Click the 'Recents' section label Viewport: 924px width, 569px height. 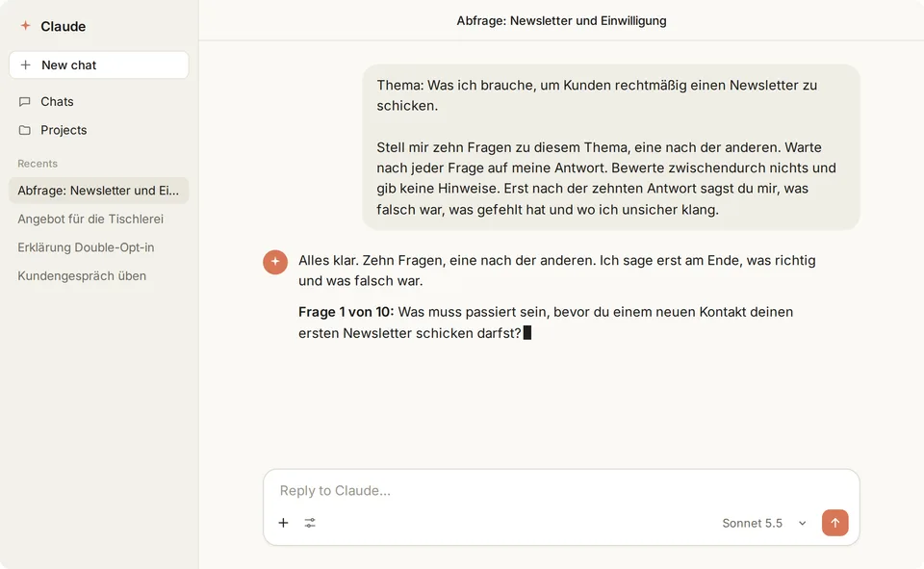pyautogui.click(x=38, y=164)
